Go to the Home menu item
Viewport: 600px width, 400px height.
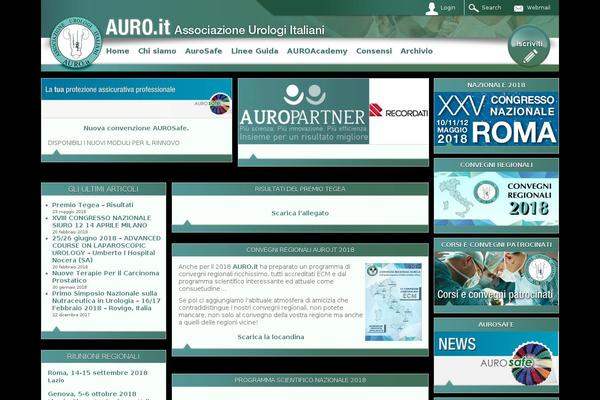pyautogui.click(x=117, y=51)
